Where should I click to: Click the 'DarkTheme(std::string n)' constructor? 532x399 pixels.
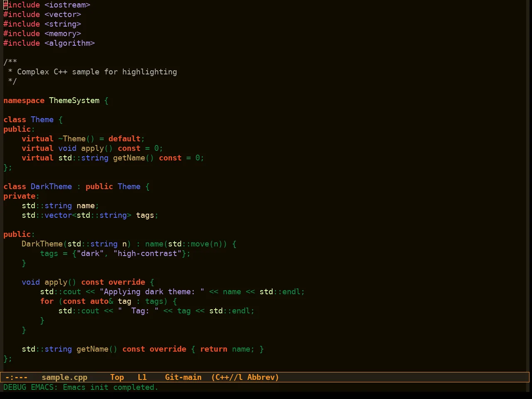[76, 244]
